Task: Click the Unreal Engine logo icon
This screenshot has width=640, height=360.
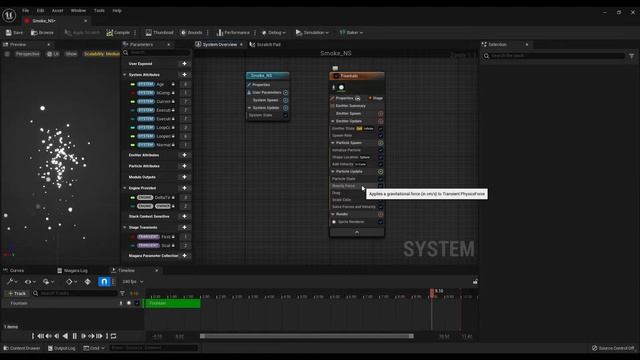Action: tap(9, 16)
